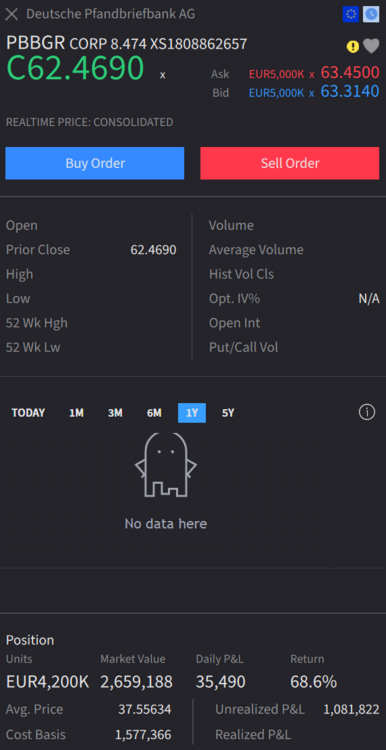Click the PBBGR ticker symbol
The width and height of the screenshot is (386, 750).
click(35, 43)
